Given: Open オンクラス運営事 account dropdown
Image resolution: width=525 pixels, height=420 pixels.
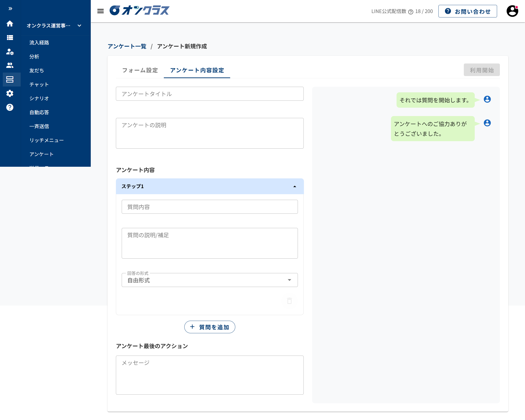Looking at the screenshot, I should [54, 26].
